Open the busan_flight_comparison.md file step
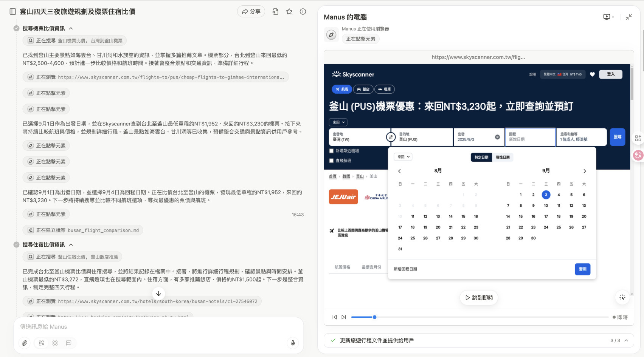 (83, 230)
